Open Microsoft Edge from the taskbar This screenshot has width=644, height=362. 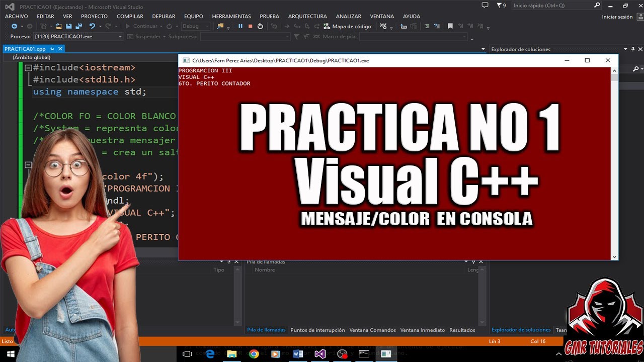coord(210,354)
